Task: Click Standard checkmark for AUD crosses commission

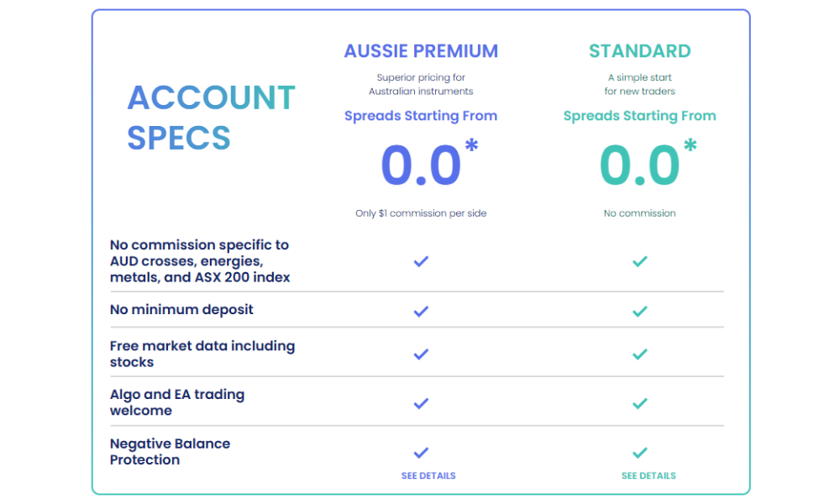Action: (x=639, y=261)
